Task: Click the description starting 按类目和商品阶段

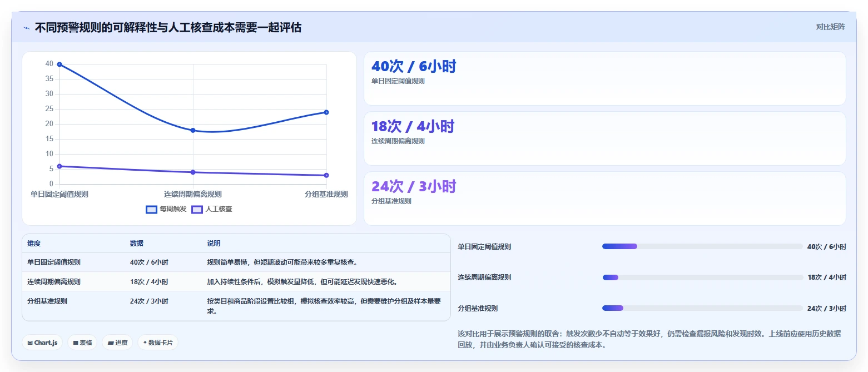Action: point(324,306)
